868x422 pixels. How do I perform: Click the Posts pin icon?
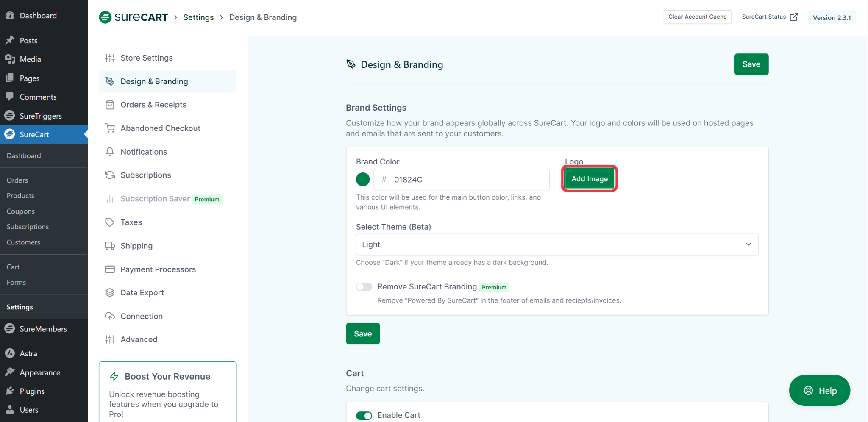pos(10,40)
